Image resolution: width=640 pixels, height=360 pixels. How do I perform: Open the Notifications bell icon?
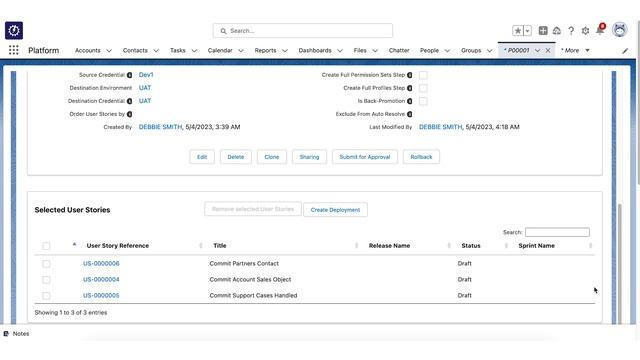coord(600,30)
